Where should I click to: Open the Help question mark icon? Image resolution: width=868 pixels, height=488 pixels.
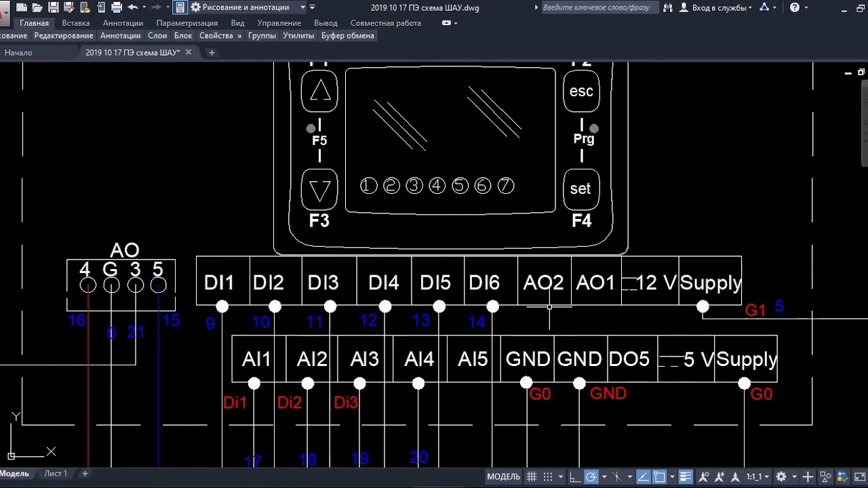coord(795,7)
